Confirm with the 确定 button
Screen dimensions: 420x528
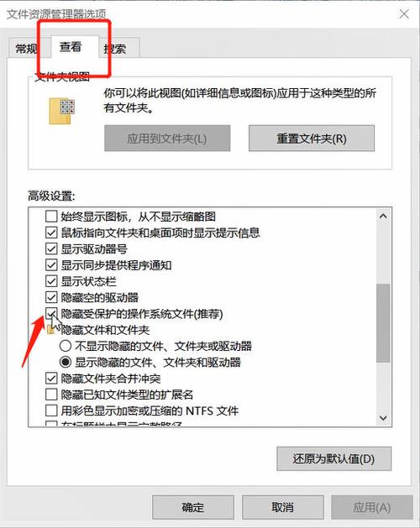coord(193,507)
